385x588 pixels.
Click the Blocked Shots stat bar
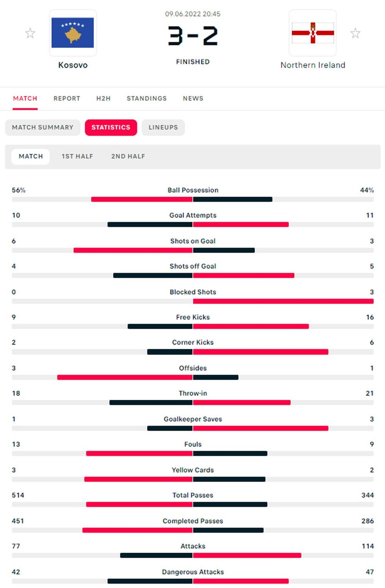(192, 301)
